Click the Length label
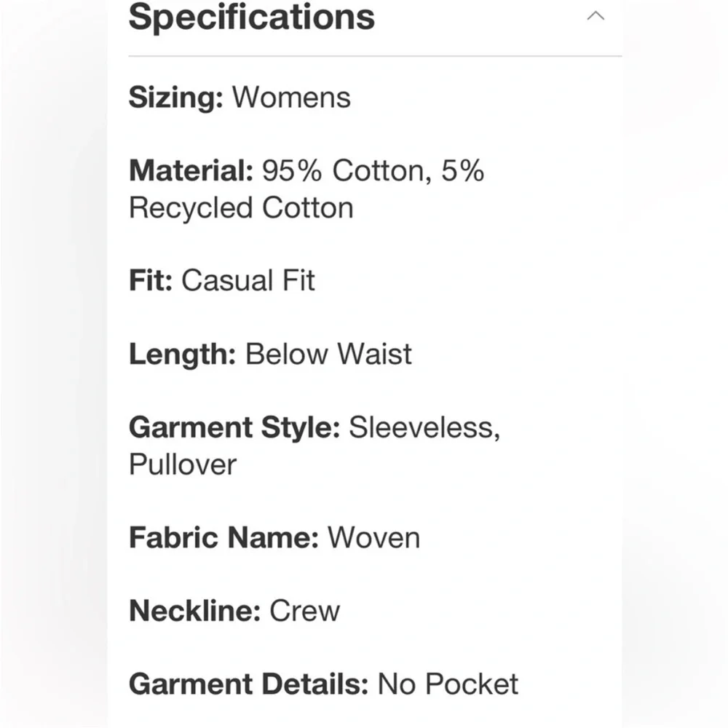 coord(183,355)
